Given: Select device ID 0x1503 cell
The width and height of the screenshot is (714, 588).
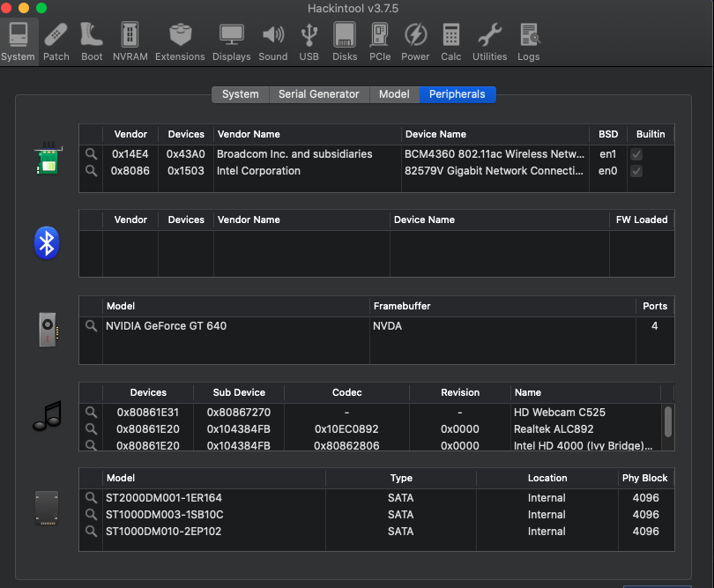Looking at the screenshot, I should coord(186,171).
